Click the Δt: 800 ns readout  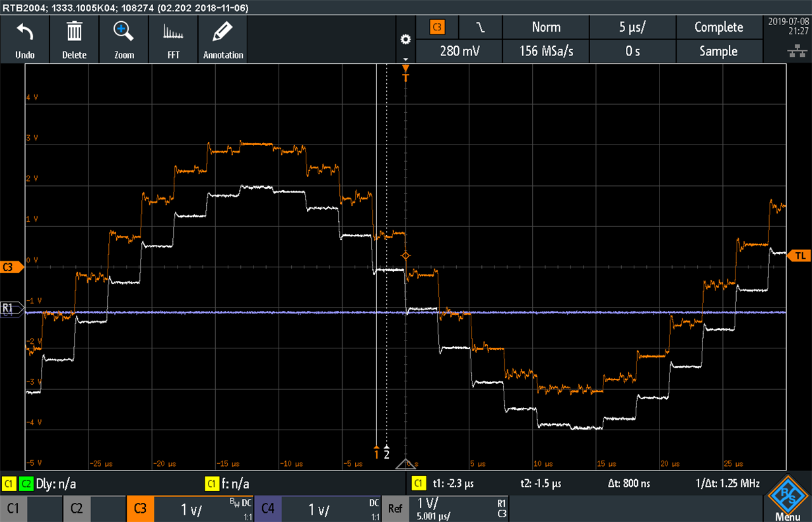[628, 484]
